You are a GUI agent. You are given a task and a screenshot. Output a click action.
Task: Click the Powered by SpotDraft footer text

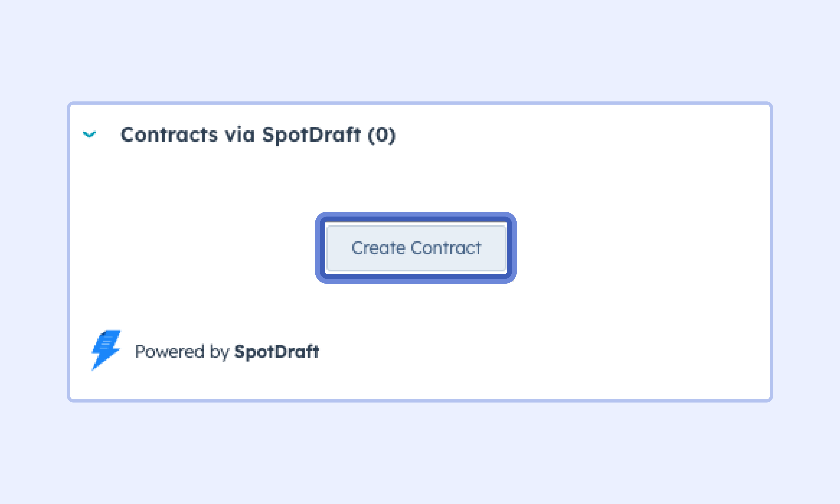click(x=227, y=351)
